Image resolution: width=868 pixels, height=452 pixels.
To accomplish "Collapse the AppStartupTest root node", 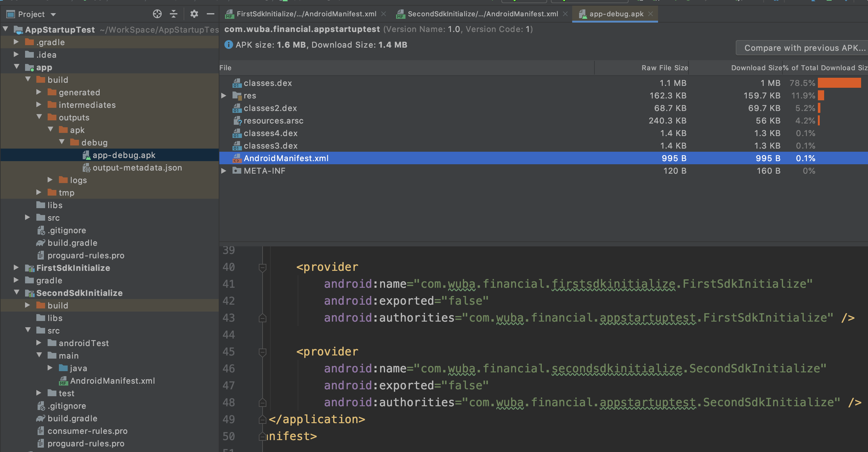I will [x=5, y=29].
